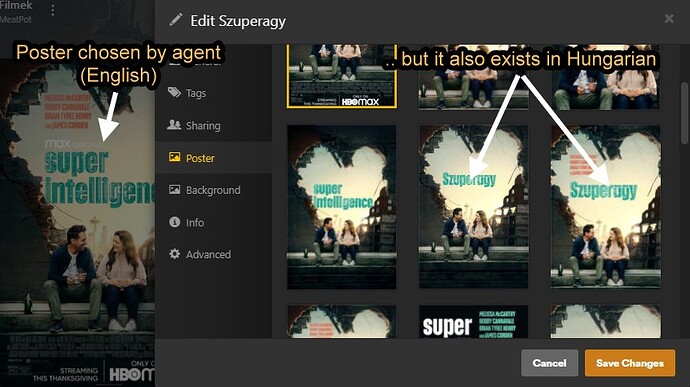Viewport: 690px width, 387px height.
Task: Click the Info circle icon
Action: tap(174, 222)
